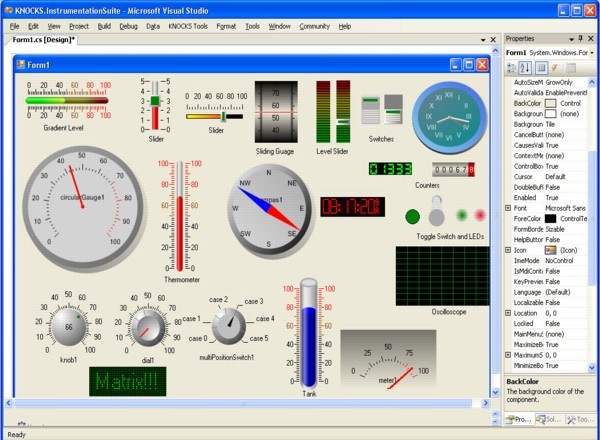
Task: Open the document tab list dropdown arrow
Action: point(483,40)
